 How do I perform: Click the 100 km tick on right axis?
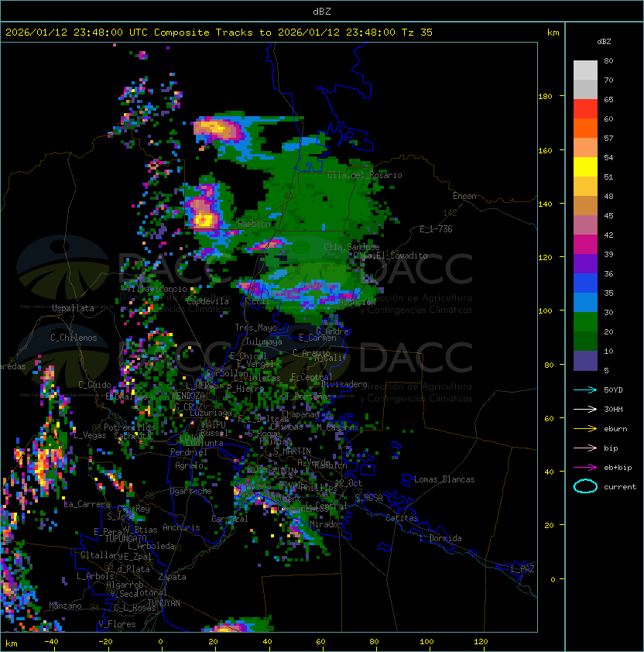coord(545,311)
